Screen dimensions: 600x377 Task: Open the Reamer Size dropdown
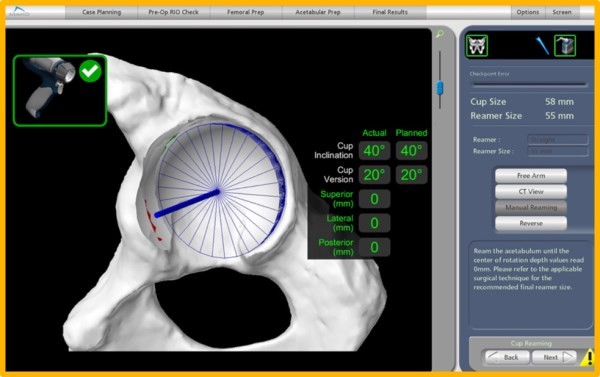558,151
